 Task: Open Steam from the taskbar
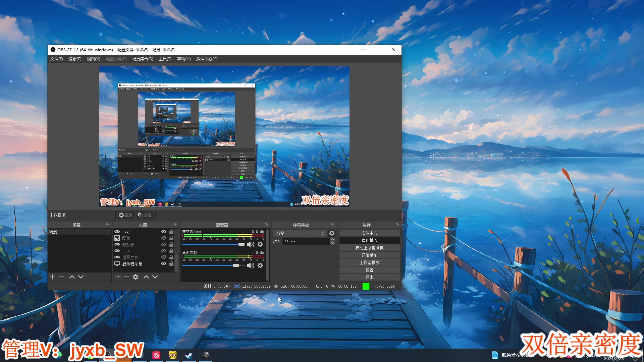pyautogui.click(x=189, y=355)
